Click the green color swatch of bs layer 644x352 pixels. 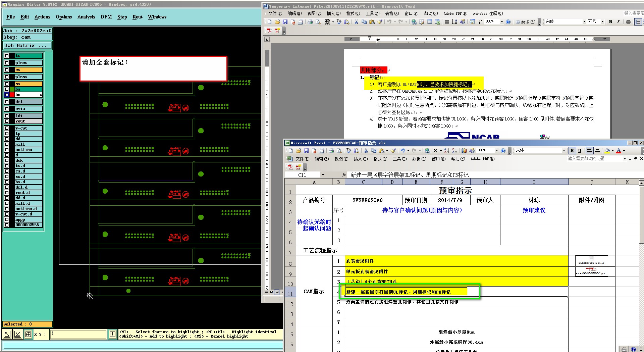click(12, 89)
